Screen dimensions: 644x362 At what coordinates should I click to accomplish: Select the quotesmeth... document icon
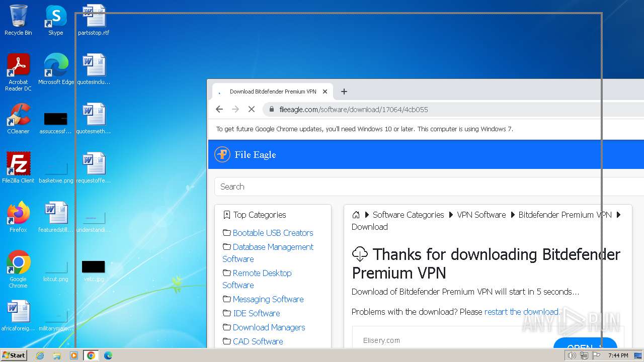[x=94, y=119]
